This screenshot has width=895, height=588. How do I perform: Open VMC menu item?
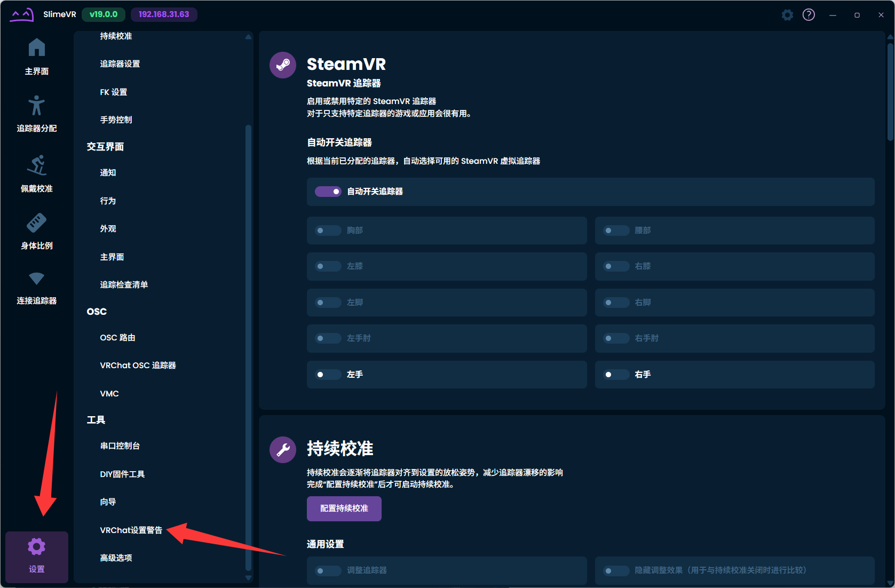pos(109,394)
